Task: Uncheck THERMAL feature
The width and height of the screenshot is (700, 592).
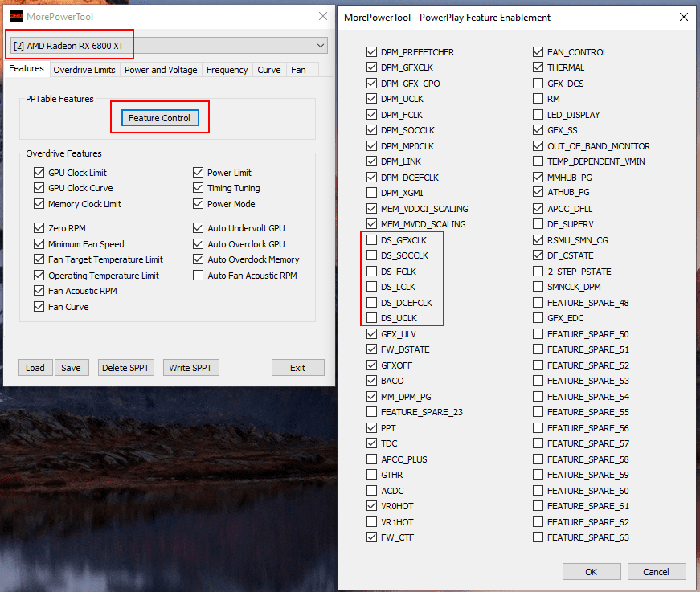Action: point(538,67)
